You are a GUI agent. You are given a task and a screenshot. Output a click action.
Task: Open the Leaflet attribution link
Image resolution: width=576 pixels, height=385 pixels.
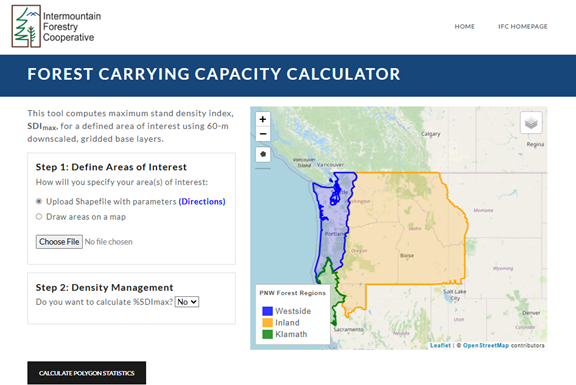tap(440, 345)
